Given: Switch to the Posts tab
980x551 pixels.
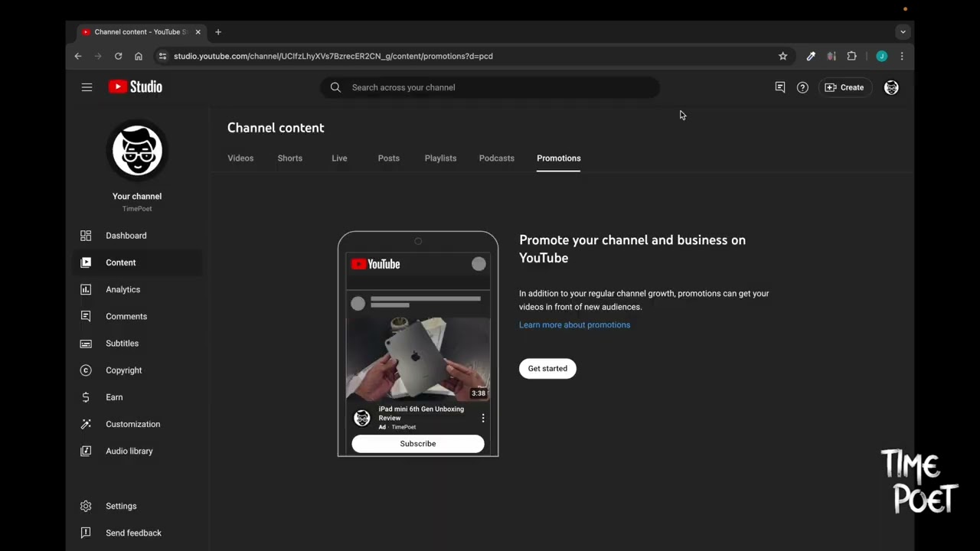Looking at the screenshot, I should click(389, 158).
